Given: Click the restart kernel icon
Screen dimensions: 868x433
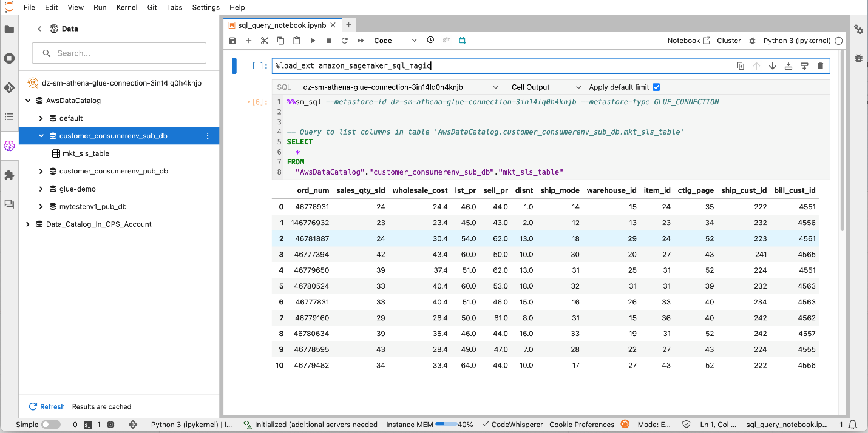Looking at the screenshot, I should [344, 41].
